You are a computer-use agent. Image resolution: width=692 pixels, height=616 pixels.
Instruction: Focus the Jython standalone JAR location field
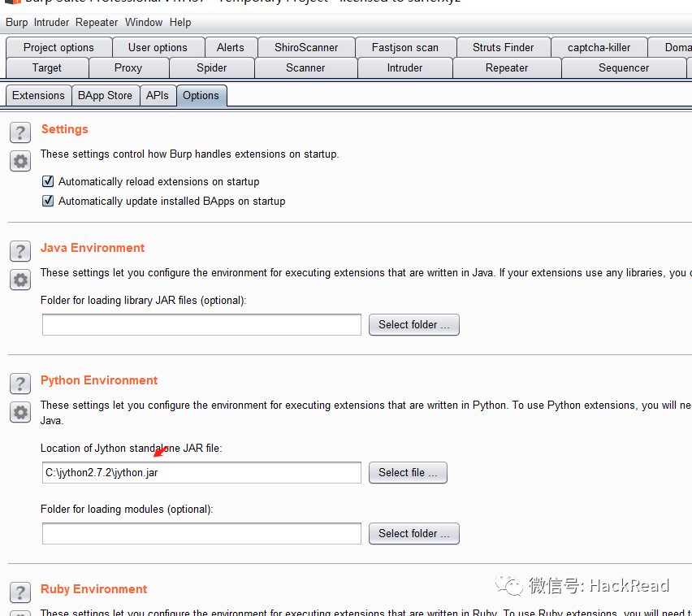coord(201,472)
